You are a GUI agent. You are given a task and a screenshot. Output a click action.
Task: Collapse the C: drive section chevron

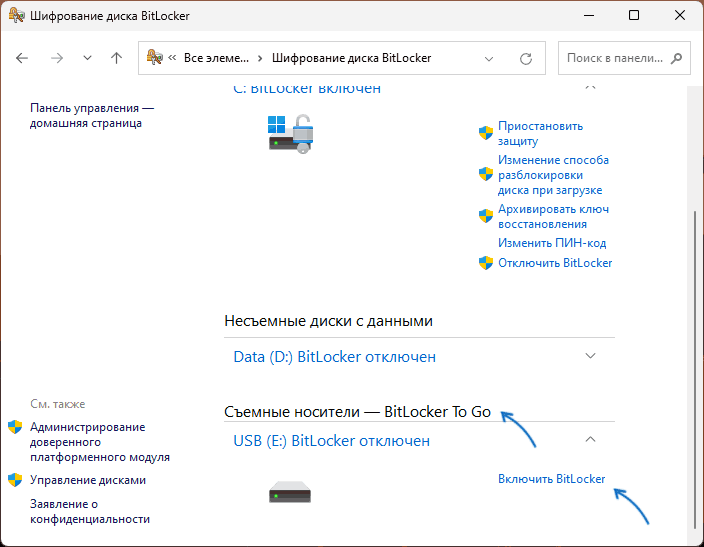(x=590, y=88)
